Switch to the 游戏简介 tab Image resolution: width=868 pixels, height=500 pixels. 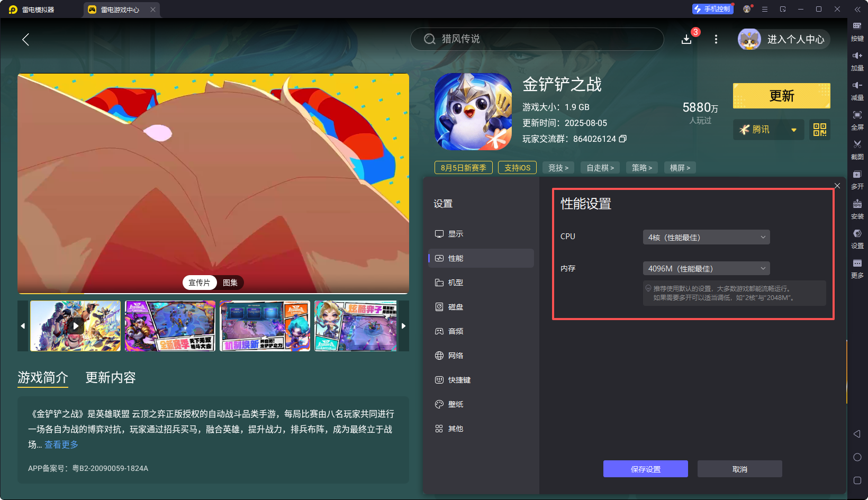pyautogui.click(x=43, y=377)
